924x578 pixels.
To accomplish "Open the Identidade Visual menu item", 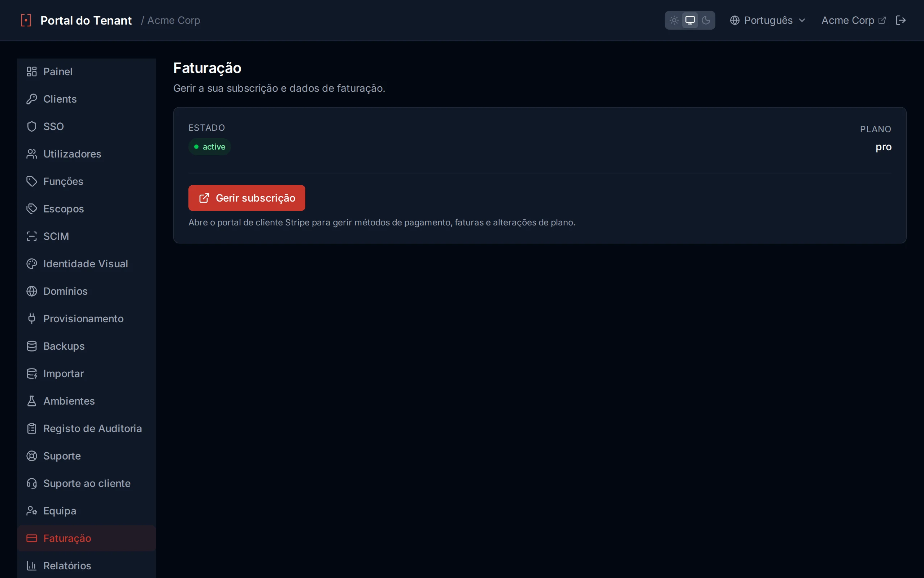I will click(x=87, y=264).
